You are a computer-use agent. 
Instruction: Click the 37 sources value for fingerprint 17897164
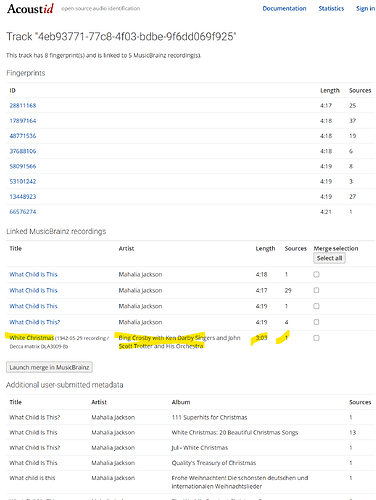pyautogui.click(x=352, y=121)
